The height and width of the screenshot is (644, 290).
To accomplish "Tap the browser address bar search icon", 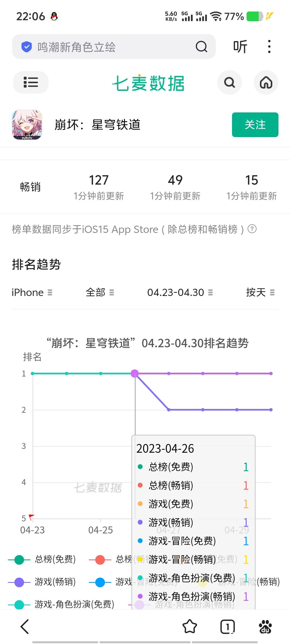I will 201,47.
